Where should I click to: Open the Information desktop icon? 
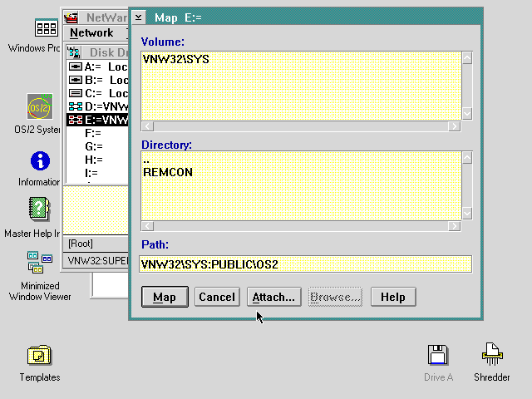(40, 160)
